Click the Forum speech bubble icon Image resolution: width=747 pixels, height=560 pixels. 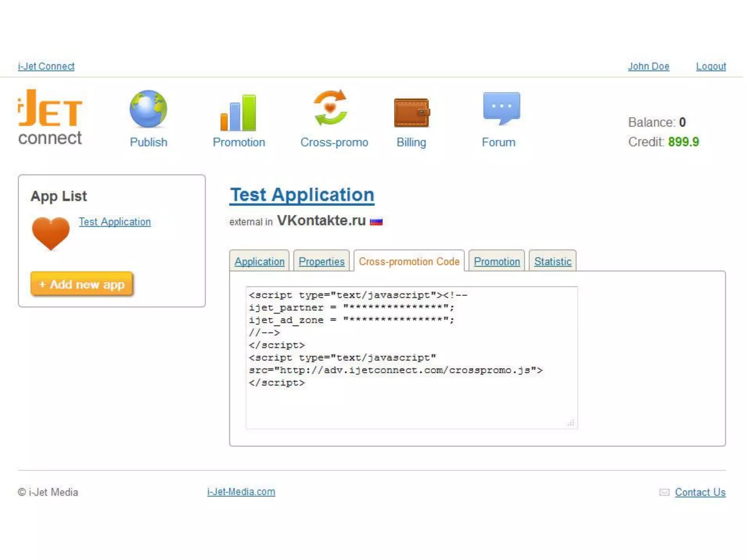tap(501, 108)
